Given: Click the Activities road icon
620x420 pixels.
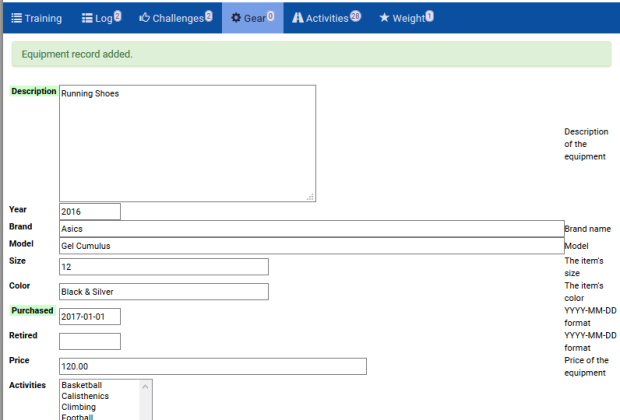Looking at the screenshot, I should tap(298, 18).
